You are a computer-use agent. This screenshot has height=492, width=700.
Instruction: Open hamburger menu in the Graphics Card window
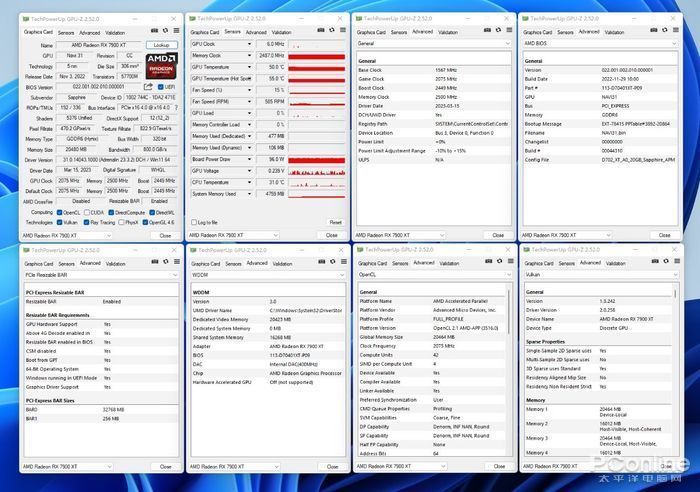(x=176, y=31)
